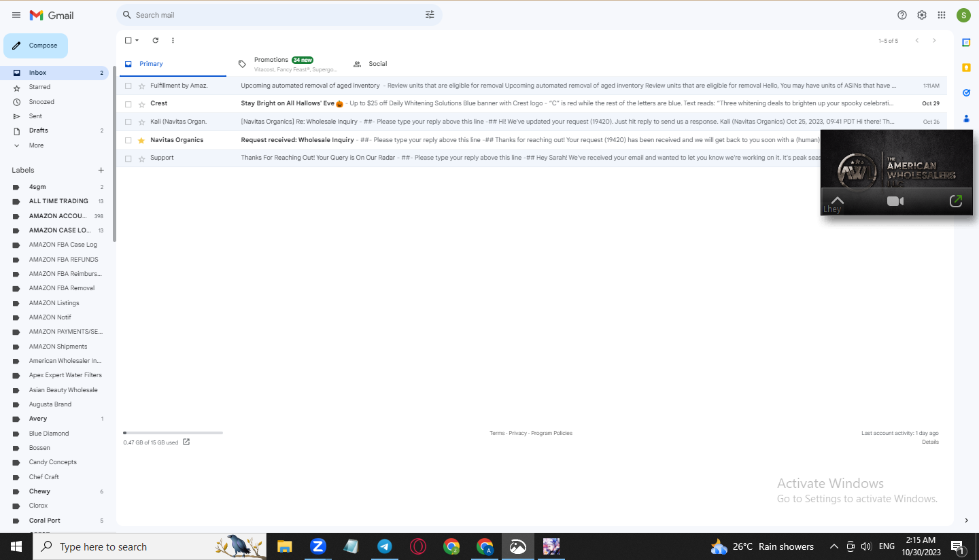Star the Crest email
The image size is (979, 560).
click(141, 104)
